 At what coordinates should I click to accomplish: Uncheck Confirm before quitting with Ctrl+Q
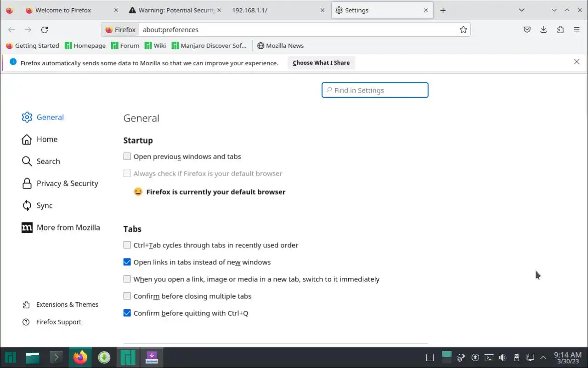pos(127,313)
